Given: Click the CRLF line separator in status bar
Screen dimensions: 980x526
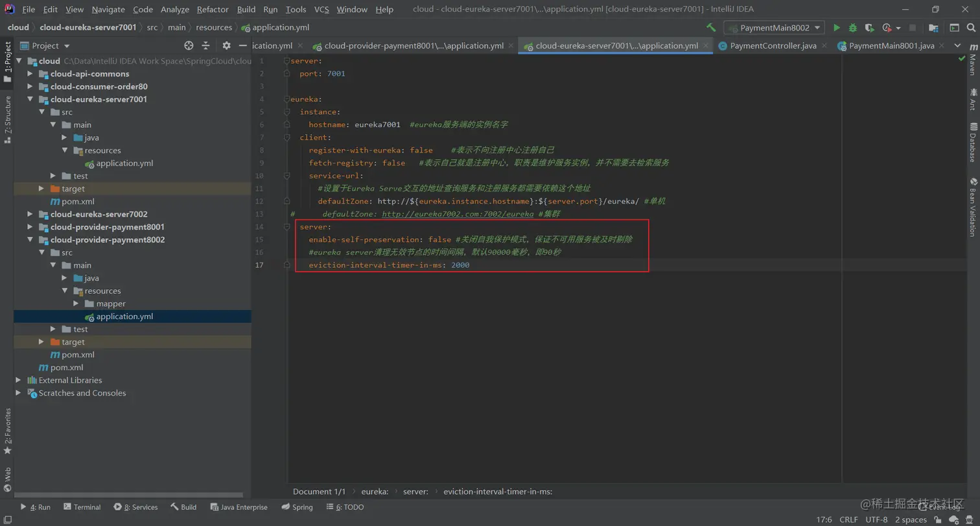Looking at the screenshot, I should click(849, 520).
